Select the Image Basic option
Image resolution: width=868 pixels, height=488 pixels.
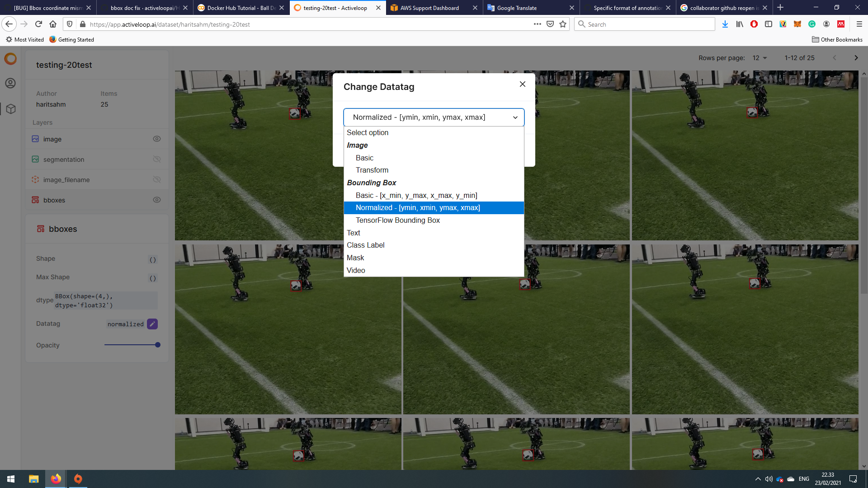434,158
